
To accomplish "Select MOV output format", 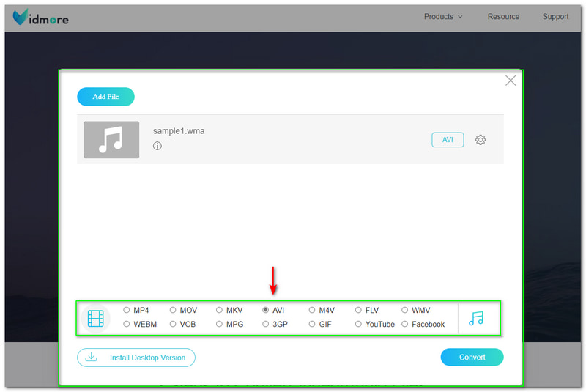I will coord(173,310).
